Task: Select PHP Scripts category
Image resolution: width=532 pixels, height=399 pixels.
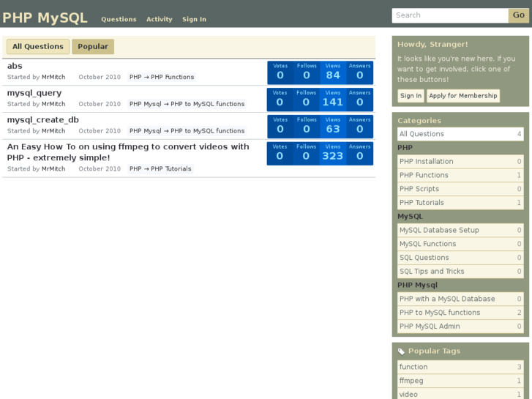Action: 460,189
